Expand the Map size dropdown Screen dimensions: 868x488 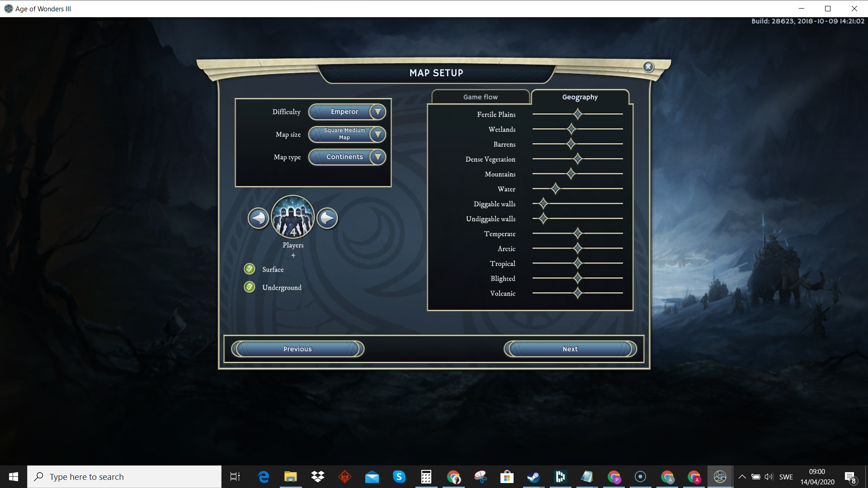click(x=377, y=134)
